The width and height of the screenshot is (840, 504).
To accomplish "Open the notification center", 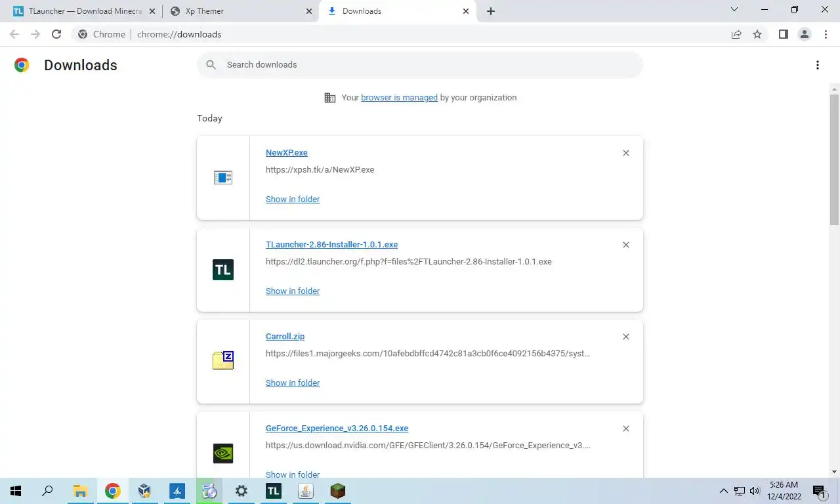I will 820,491.
